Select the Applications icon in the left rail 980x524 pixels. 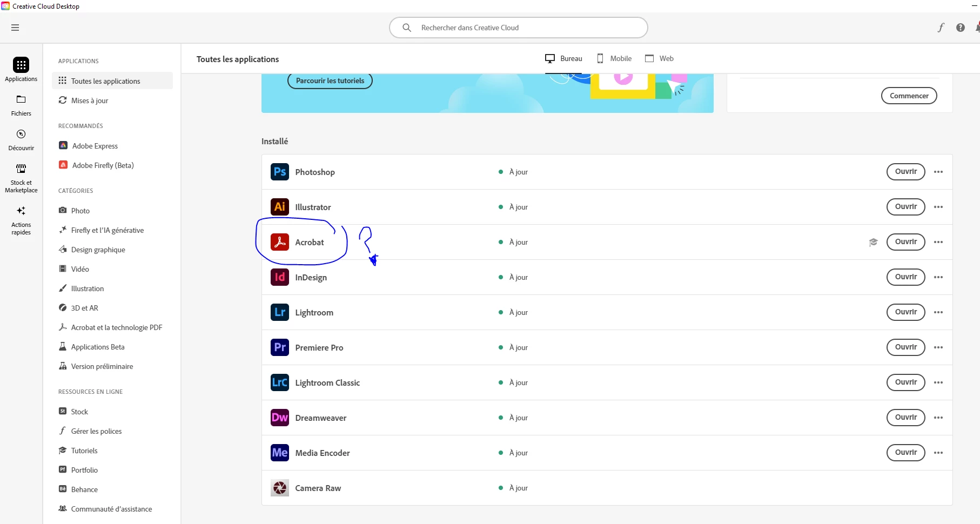pos(21,70)
